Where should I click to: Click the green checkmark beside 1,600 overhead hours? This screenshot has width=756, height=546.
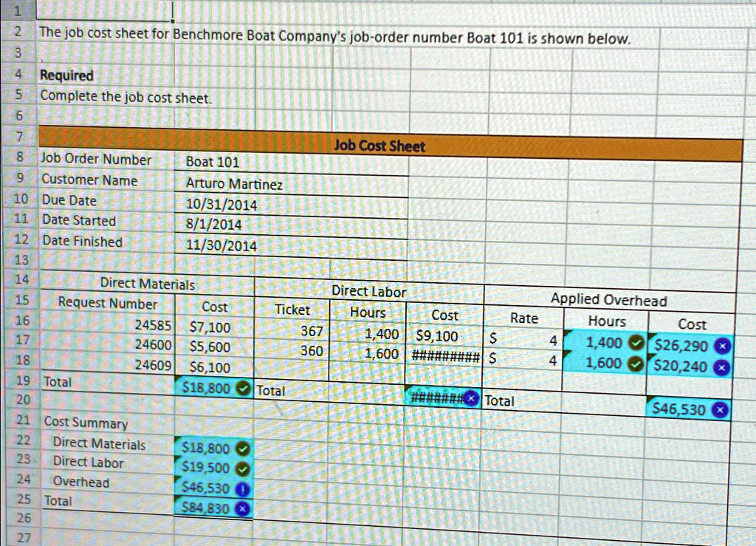pyautogui.click(x=635, y=363)
